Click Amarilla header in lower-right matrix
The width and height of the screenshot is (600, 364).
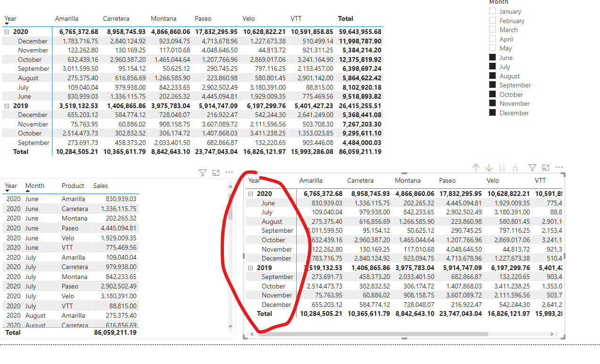point(311,180)
